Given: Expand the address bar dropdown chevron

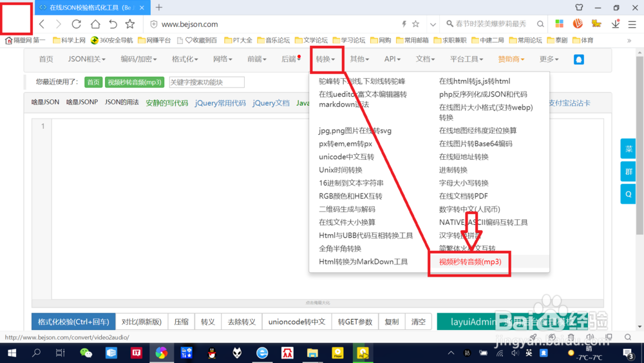Looking at the screenshot, I should [433, 25].
